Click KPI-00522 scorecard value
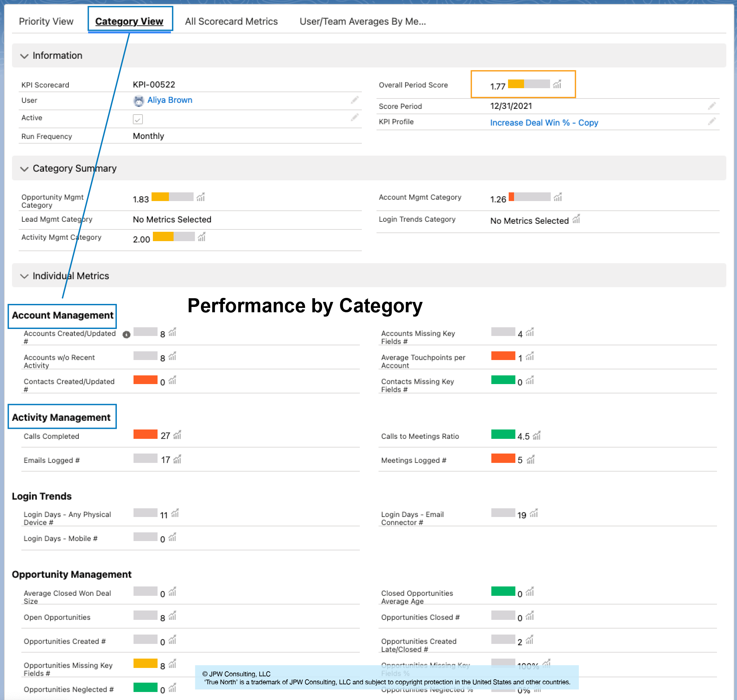 coord(154,85)
